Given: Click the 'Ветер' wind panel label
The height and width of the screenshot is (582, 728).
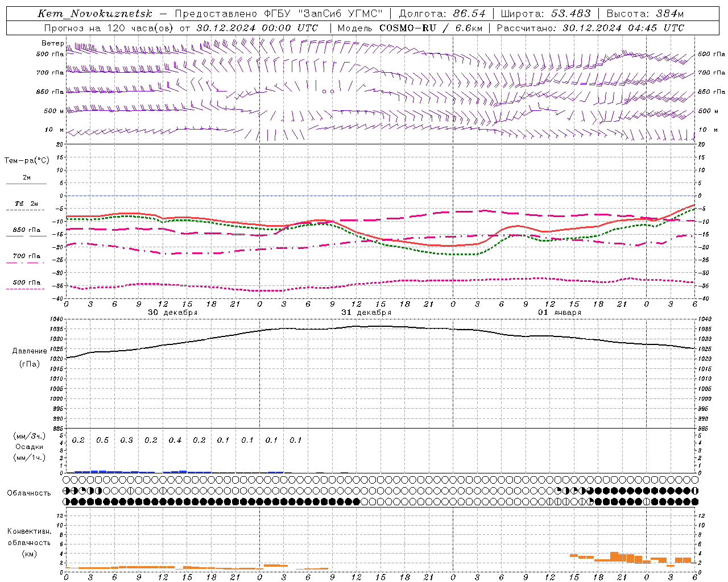Looking at the screenshot, I should click(x=52, y=43).
